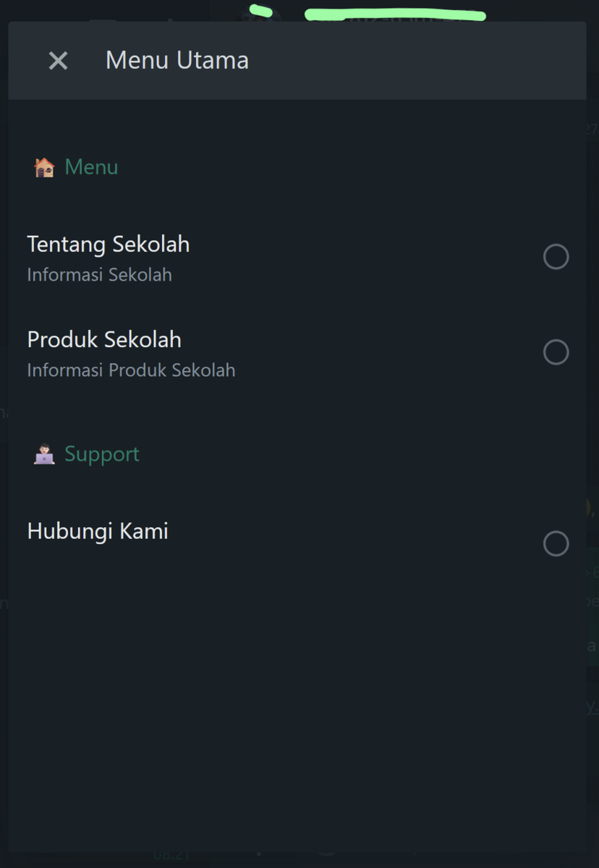Viewport: 599px width, 868px height.
Task: Click the underlined link at right edge
Action: point(592,705)
